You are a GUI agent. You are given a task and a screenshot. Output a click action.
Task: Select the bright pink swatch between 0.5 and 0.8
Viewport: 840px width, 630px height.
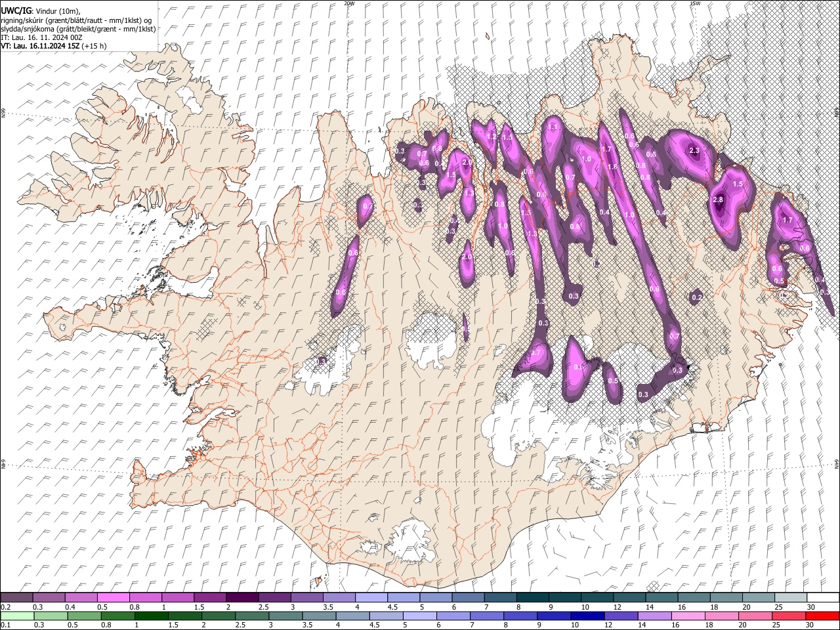(113, 598)
